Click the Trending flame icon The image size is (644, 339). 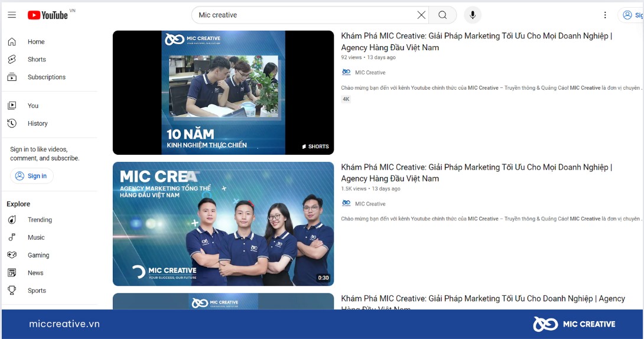pyautogui.click(x=12, y=220)
